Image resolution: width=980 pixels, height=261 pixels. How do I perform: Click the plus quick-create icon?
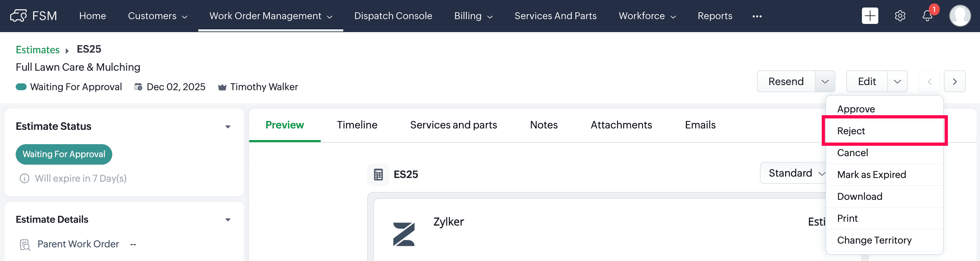[870, 16]
